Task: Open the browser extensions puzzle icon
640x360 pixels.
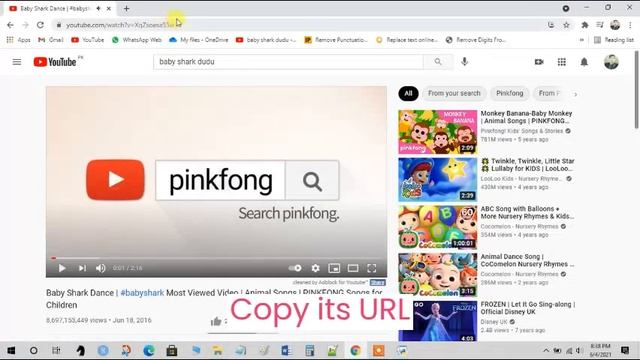Action: coord(584,25)
